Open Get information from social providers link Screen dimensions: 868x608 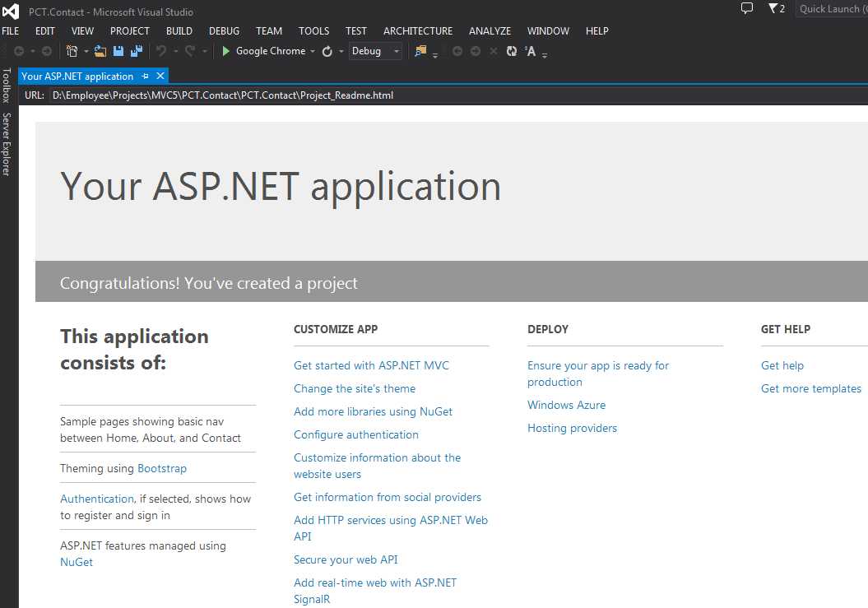pos(388,497)
